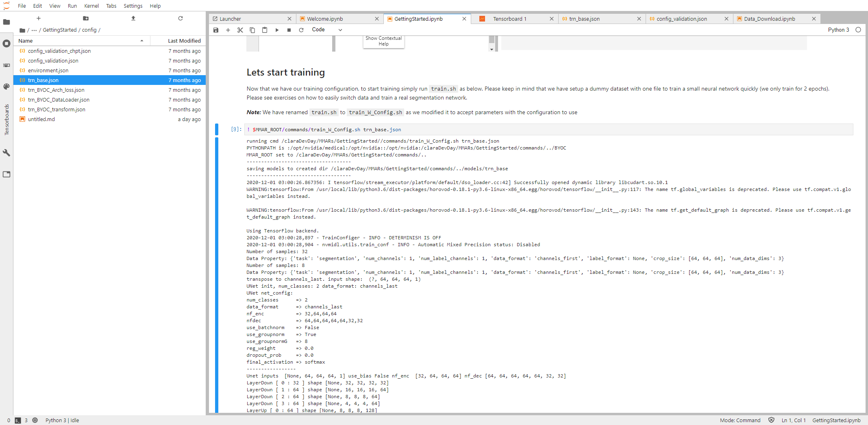
Task: Switch to the Launcher tab
Action: pos(252,19)
